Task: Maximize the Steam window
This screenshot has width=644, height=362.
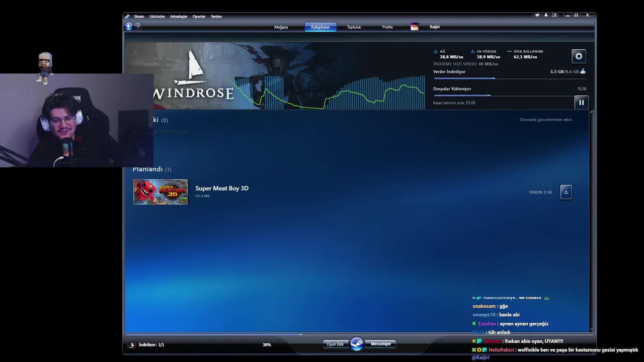Action: 577,15
